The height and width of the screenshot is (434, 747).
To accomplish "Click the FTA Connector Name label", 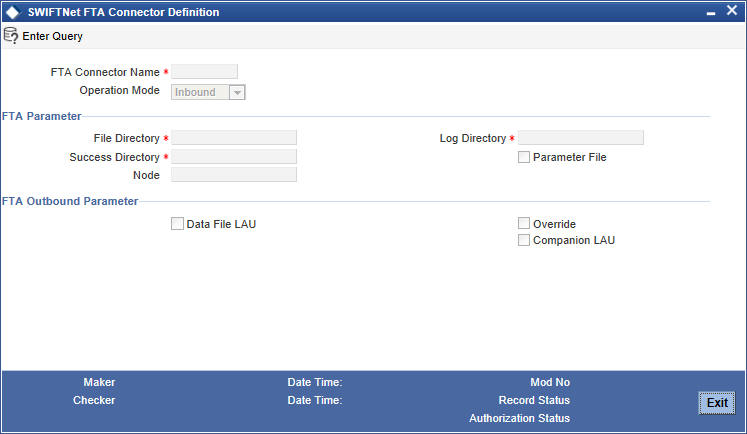I will 105,72.
